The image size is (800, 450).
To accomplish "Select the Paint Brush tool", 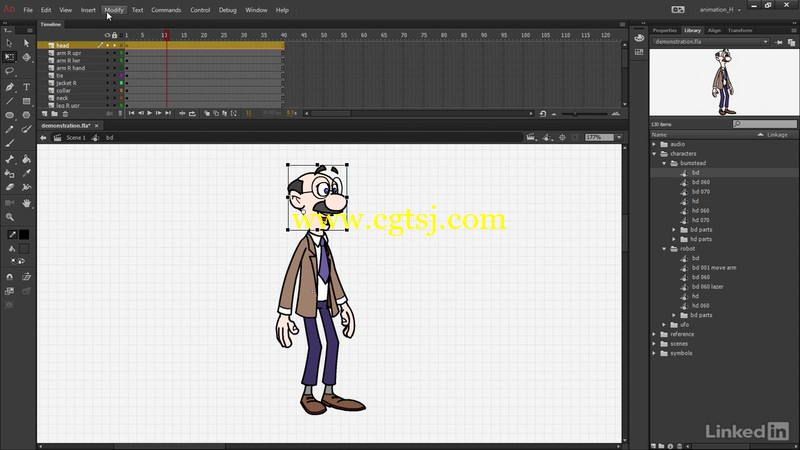I will pos(26,130).
